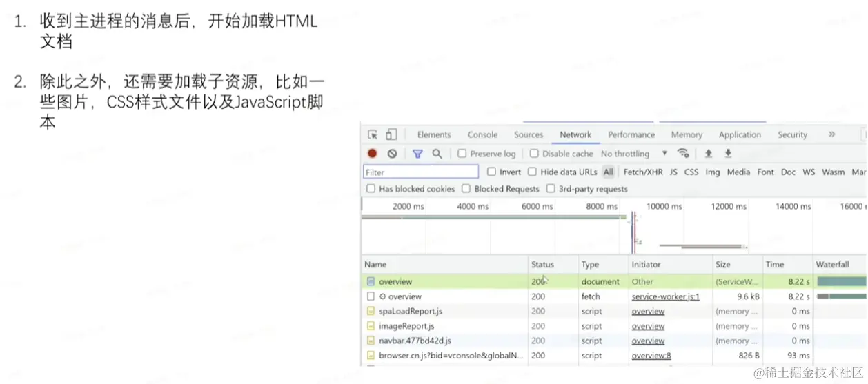868x384 pixels.
Task: Select the overview document request row
Action: (x=614, y=281)
